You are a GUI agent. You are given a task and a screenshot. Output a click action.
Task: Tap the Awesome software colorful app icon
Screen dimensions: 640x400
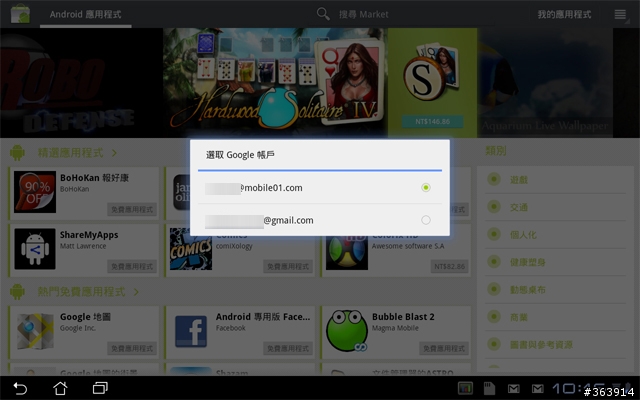(347, 253)
